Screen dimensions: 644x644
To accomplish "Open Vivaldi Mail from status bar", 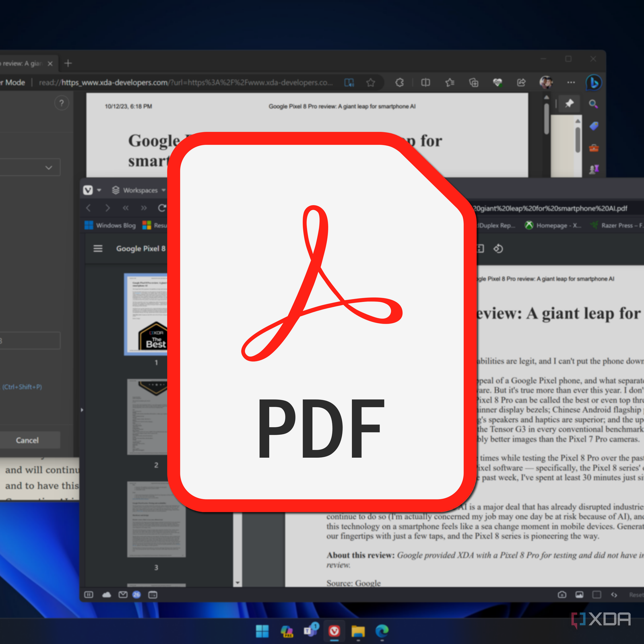I will coord(123,595).
